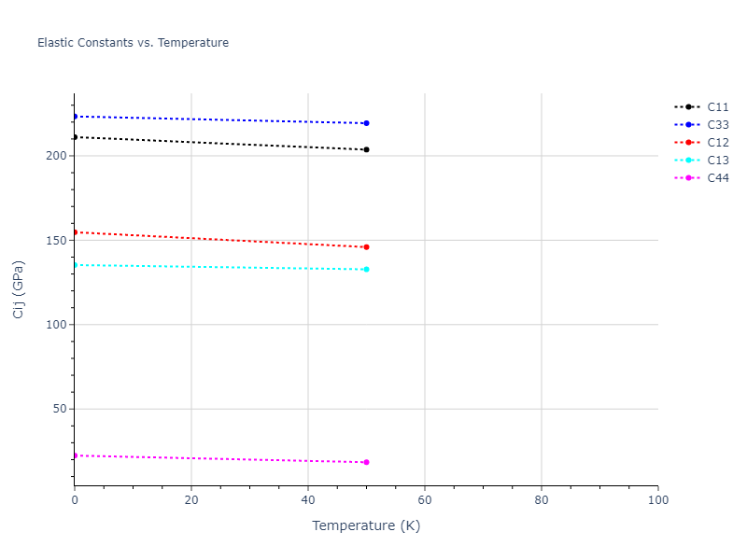
Task: Click the Cij (GPa) y-axis title
Action: (19, 289)
